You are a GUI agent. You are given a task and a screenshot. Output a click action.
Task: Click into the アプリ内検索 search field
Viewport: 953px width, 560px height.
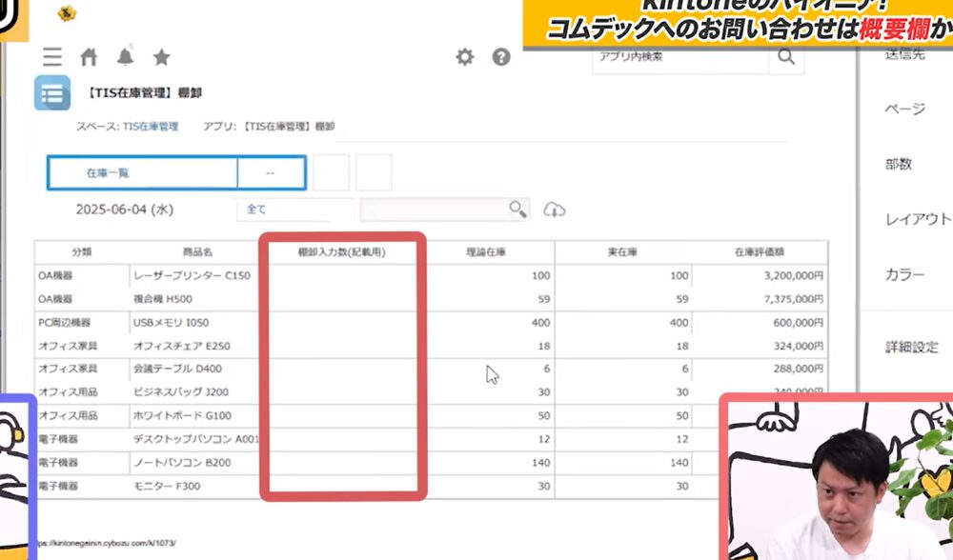(679, 57)
